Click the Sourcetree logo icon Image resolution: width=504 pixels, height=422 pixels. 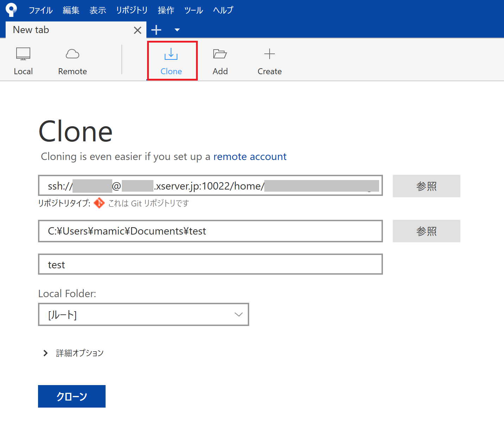tap(11, 9)
